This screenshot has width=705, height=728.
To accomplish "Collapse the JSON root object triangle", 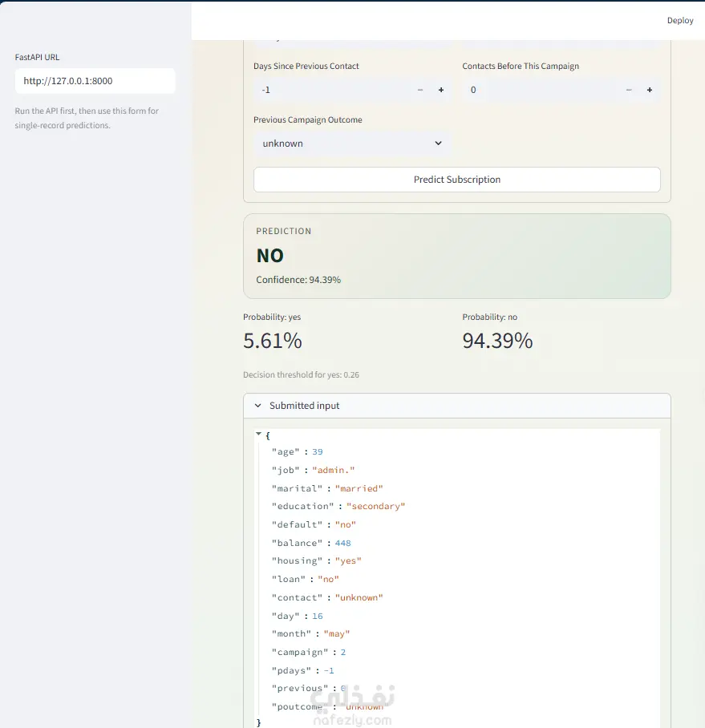I will coord(259,434).
